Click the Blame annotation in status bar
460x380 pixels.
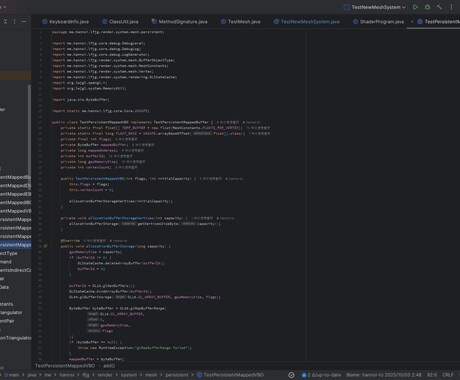(384, 375)
